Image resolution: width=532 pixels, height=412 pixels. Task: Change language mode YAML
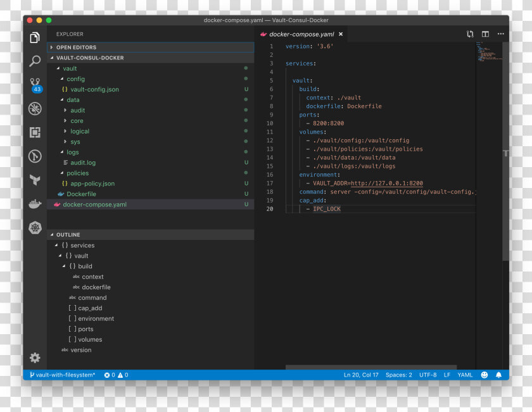(465, 375)
